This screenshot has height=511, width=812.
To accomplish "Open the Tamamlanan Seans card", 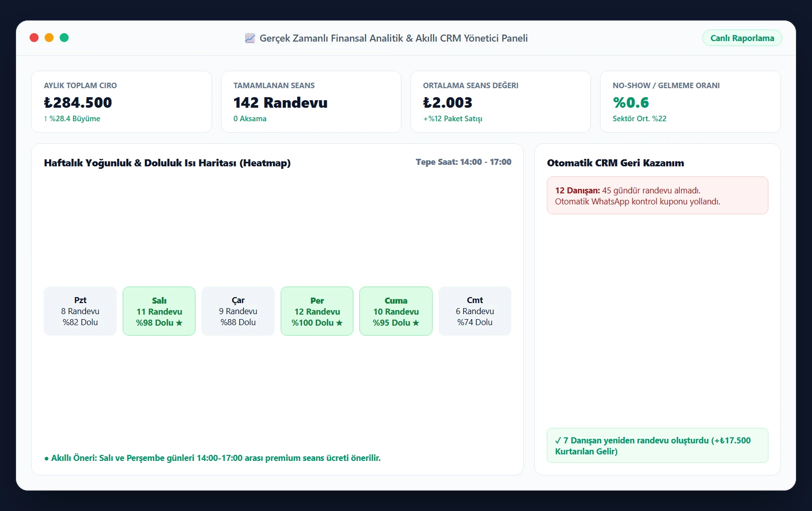I will 311,102.
